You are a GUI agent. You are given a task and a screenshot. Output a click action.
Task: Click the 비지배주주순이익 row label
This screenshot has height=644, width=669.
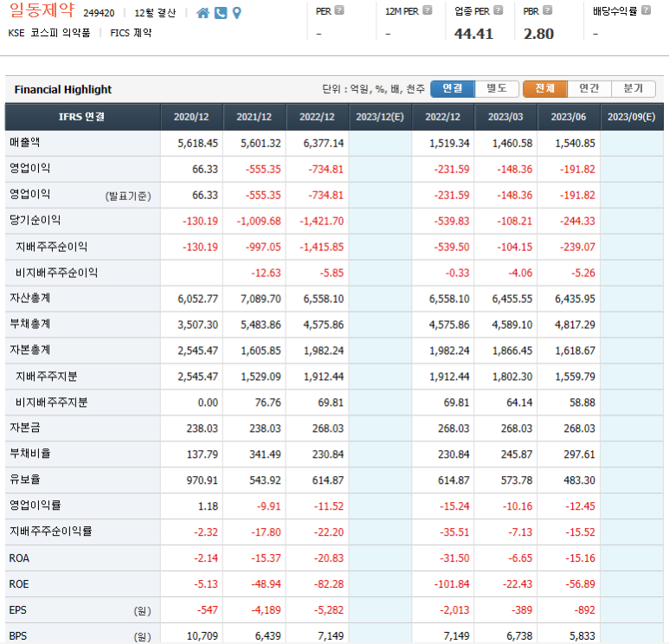(57, 273)
